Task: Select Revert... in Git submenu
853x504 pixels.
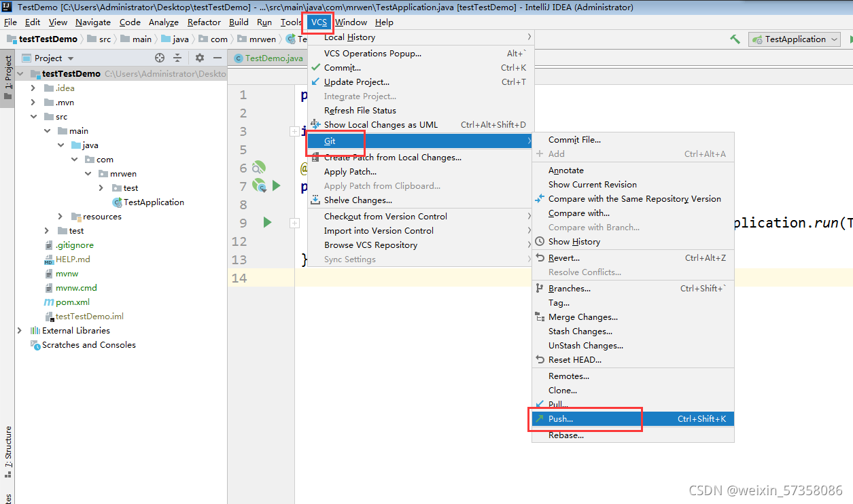Action: click(632, 258)
